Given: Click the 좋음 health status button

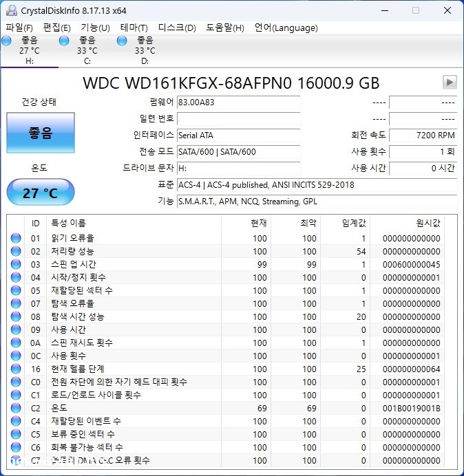Looking at the screenshot, I should 41,133.
